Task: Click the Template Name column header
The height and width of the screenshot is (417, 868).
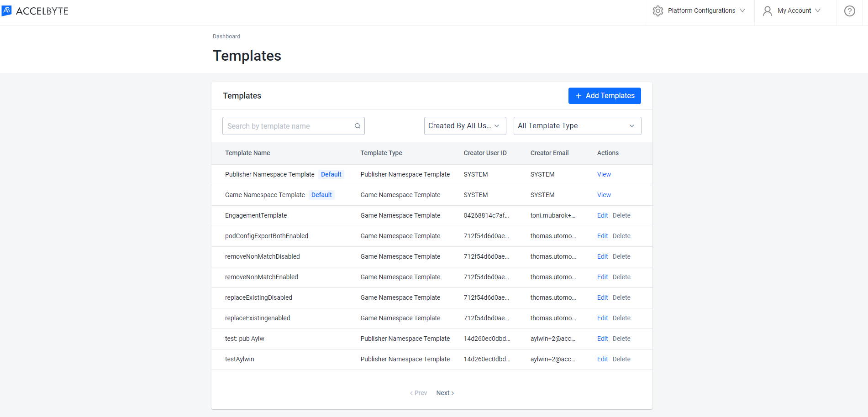Action: 247,153
